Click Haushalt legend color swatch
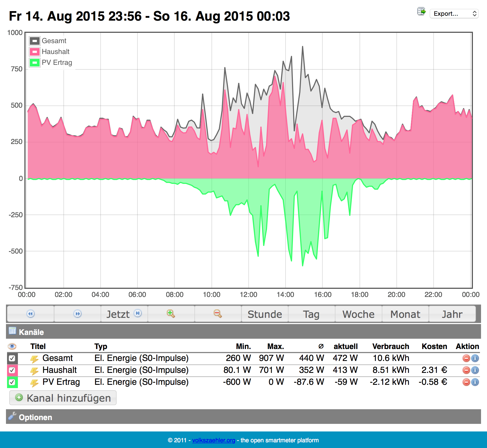The image size is (487, 448). [35, 52]
